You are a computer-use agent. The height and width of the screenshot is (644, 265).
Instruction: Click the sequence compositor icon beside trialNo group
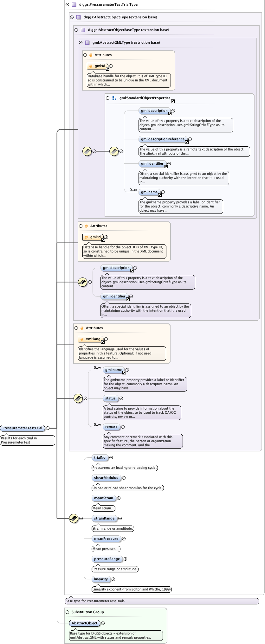(74, 519)
